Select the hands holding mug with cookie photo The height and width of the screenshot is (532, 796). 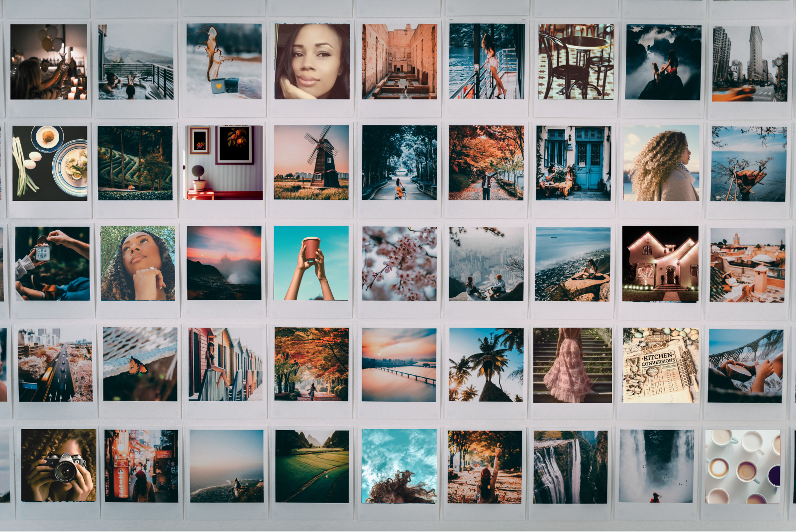tap(52, 264)
